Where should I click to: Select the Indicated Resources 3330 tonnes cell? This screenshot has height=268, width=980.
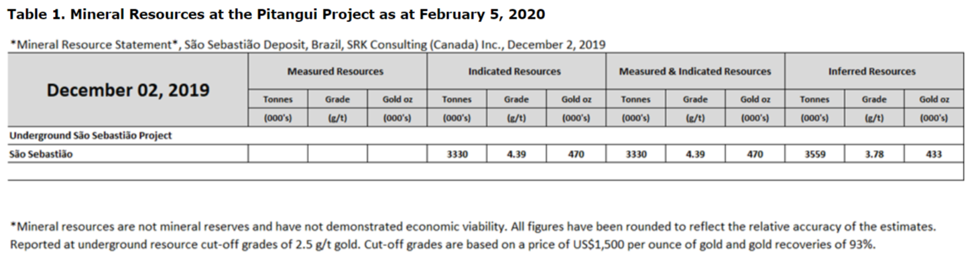click(x=457, y=154)
